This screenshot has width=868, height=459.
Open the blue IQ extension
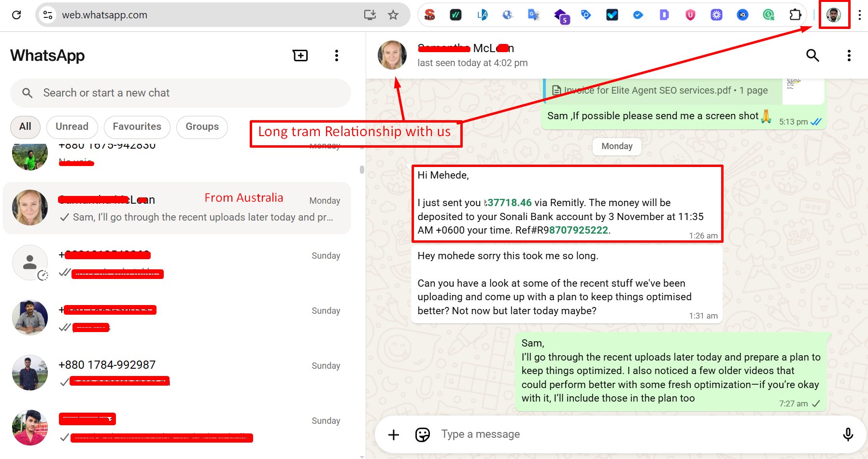742,15
